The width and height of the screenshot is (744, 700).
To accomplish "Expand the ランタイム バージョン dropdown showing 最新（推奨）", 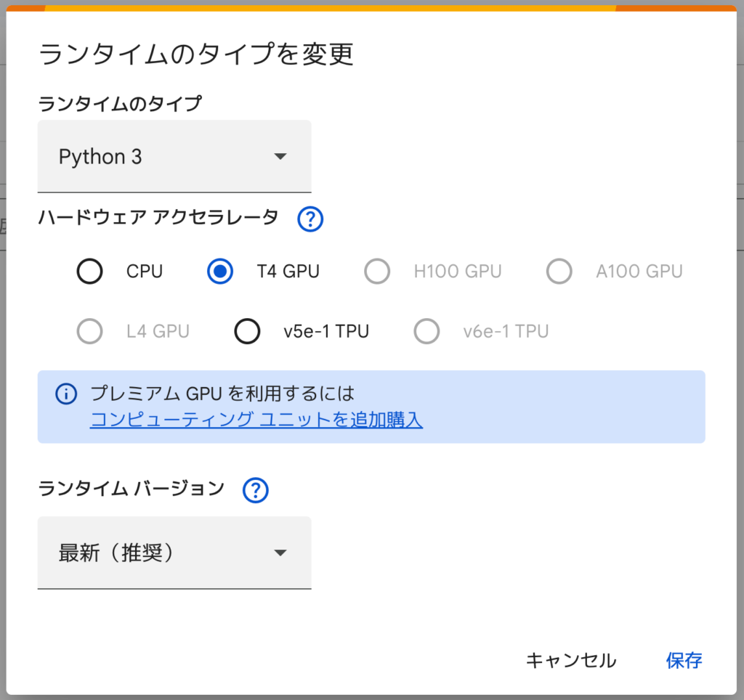I will [x=174, y=553].
